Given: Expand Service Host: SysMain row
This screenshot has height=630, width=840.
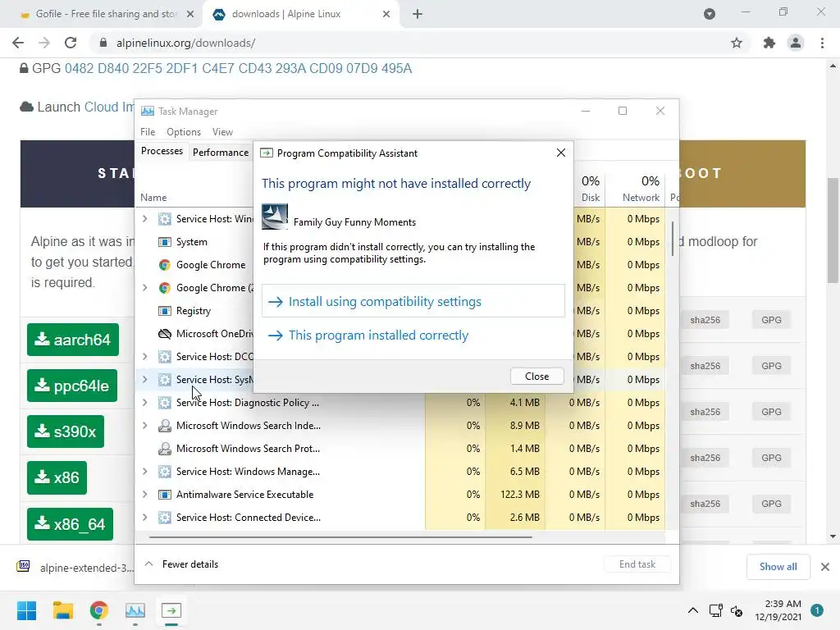Looking at the screenshot, I should point(144,379).
